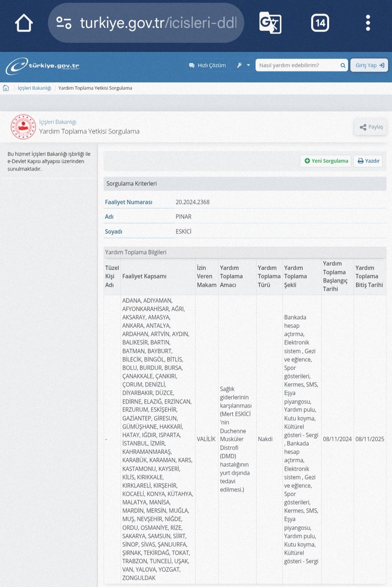Screen dimensions: 392x587
Task: Tap the turkiye.gov.tr address bar
Action: (x=146, y=23)
